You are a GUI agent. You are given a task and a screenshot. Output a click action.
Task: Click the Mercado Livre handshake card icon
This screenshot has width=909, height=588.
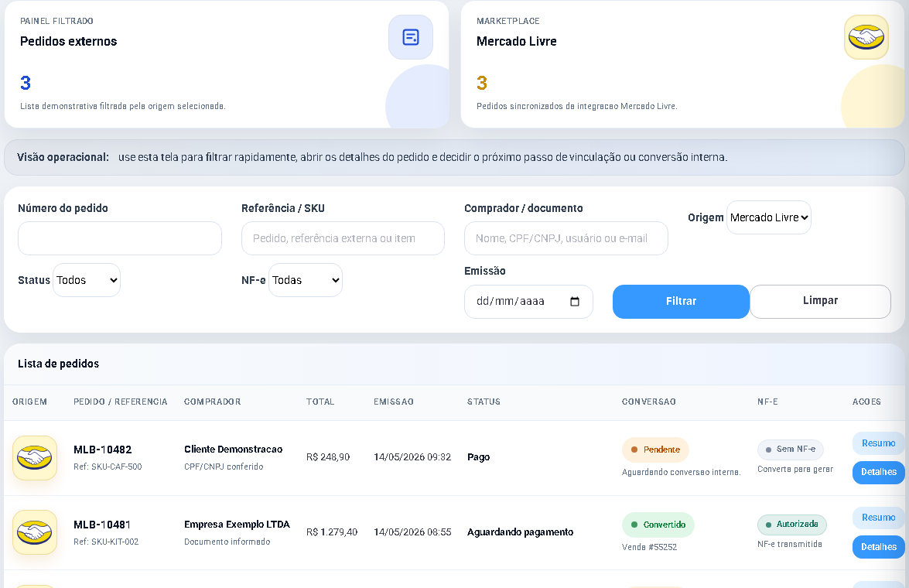[866, 37]
